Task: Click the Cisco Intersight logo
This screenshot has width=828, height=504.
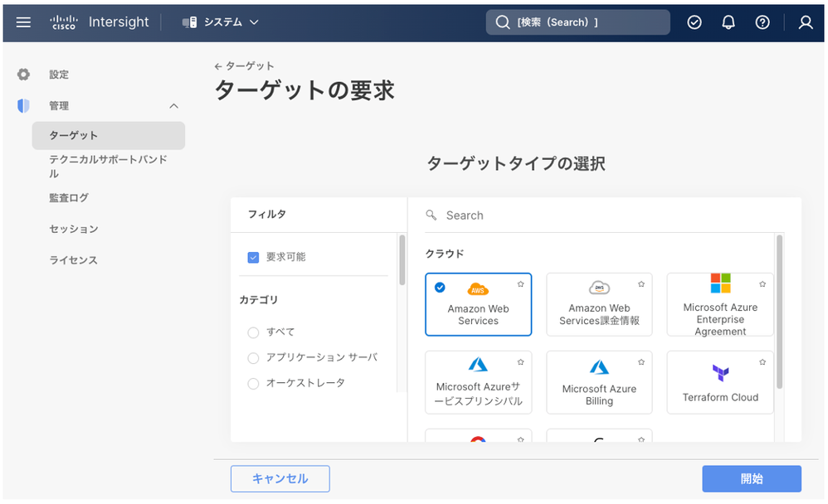Action: (100, 22)
